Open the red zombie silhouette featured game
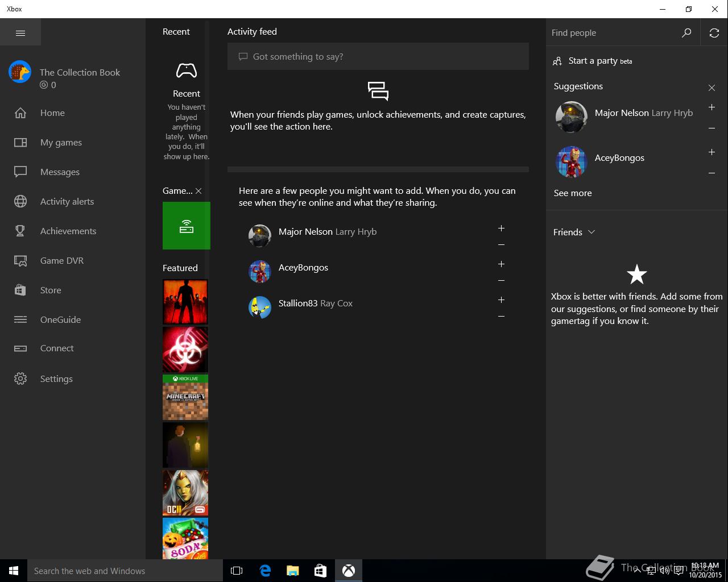 [185, 302]
